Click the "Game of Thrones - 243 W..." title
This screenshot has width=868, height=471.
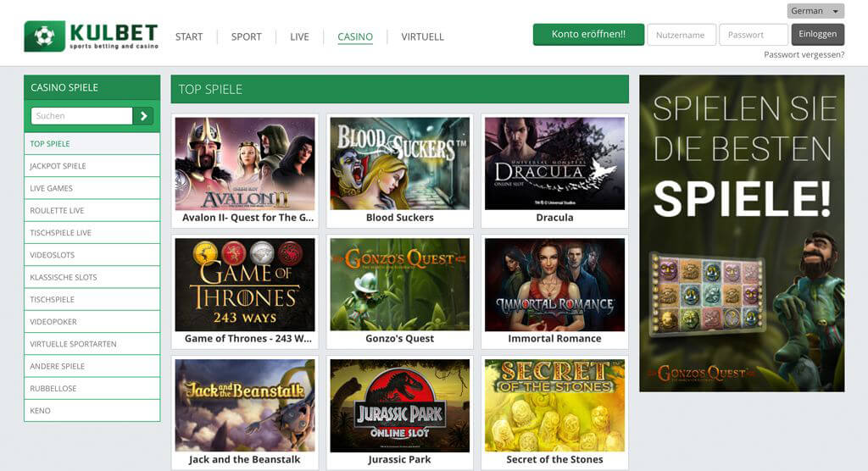[248, 339]
